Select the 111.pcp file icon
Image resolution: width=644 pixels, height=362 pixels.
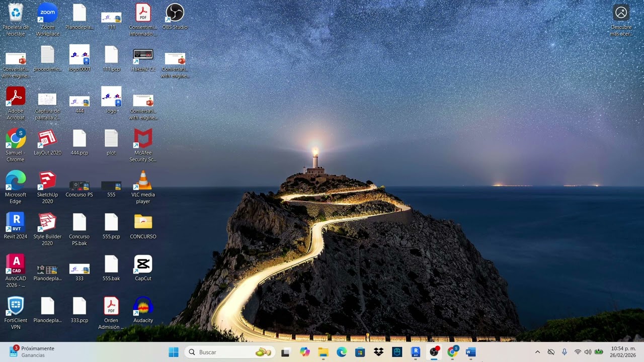point(111,58)
